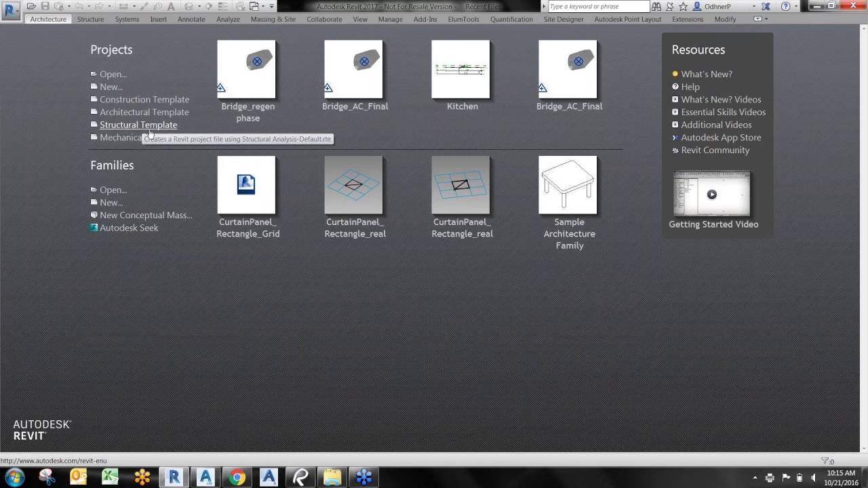Open the CurtainPanel_Rectangle_Grid family thumbnail

pos(246,185)
